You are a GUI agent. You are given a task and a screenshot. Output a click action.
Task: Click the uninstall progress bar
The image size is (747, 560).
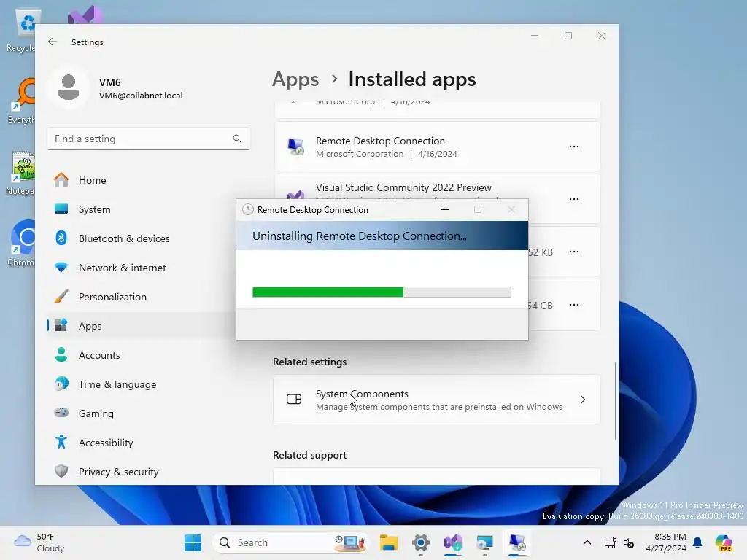point(382,292)
